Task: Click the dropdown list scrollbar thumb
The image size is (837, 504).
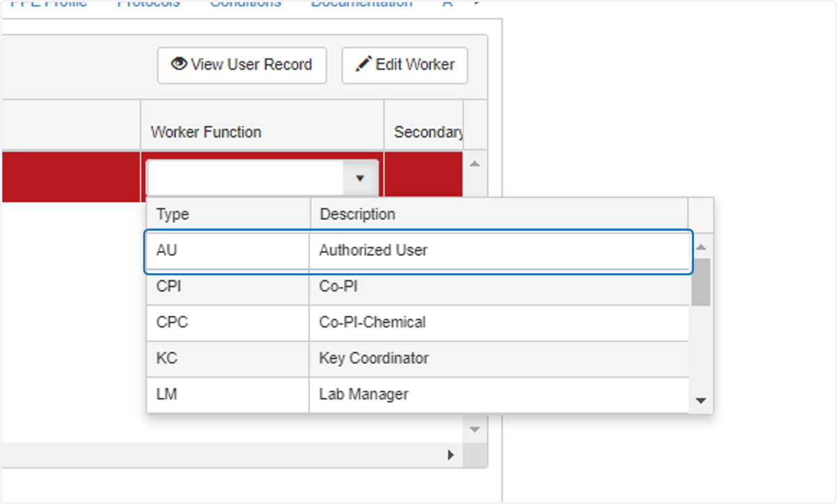Action: [701, 282]
